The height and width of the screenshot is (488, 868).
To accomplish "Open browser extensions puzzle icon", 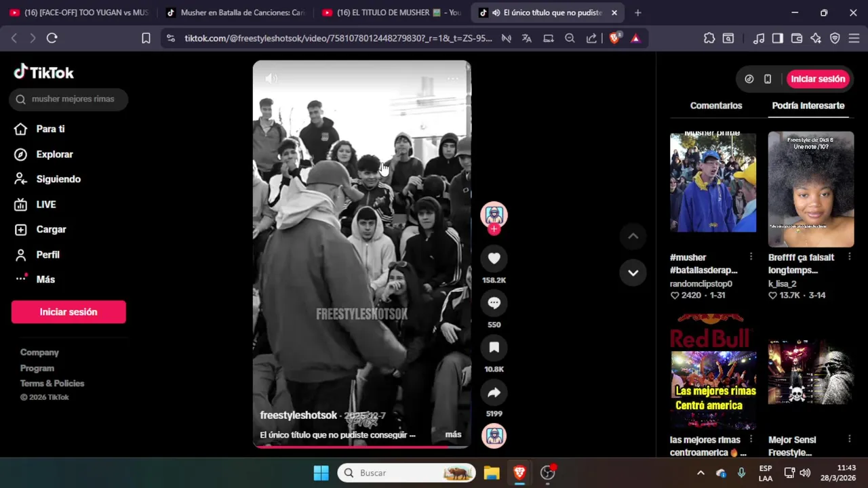I will point(709,38).
